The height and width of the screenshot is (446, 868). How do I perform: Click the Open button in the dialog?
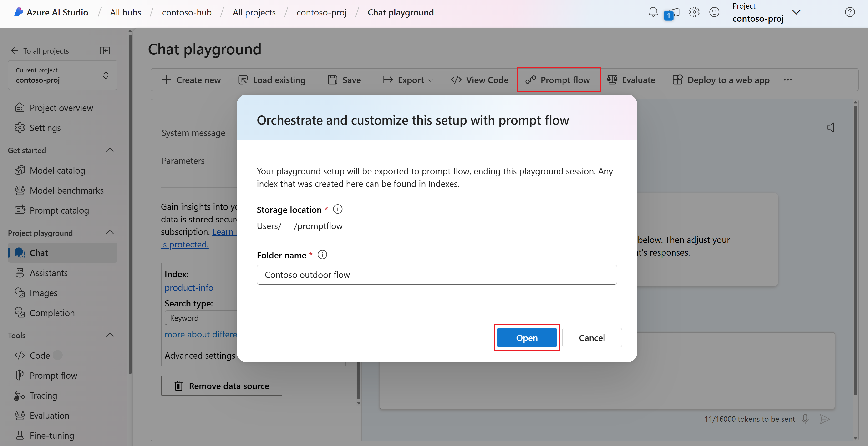pyautogui.click(x=527, y=337)
